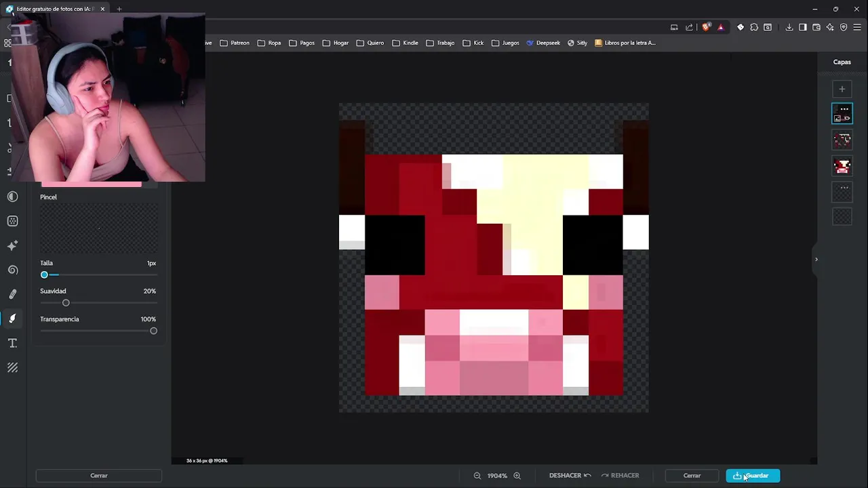
Task: Click the Pincel brush preview area
Action: point(99,228)
